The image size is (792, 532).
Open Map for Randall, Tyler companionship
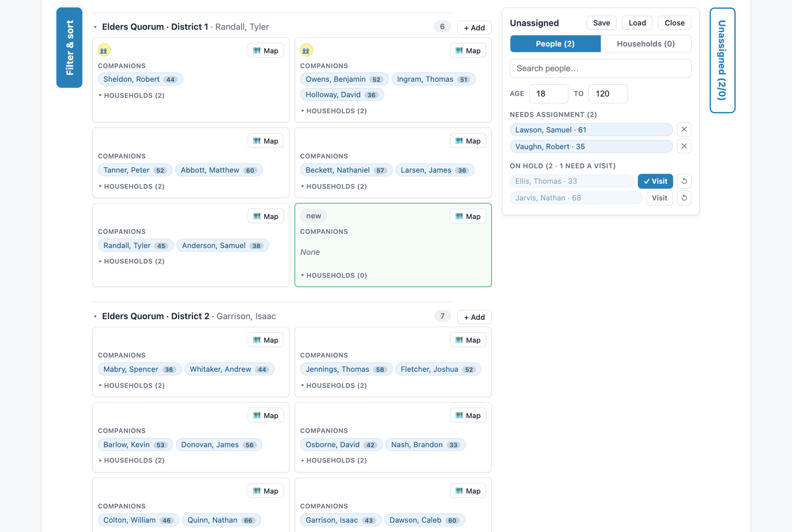point(266,216)
